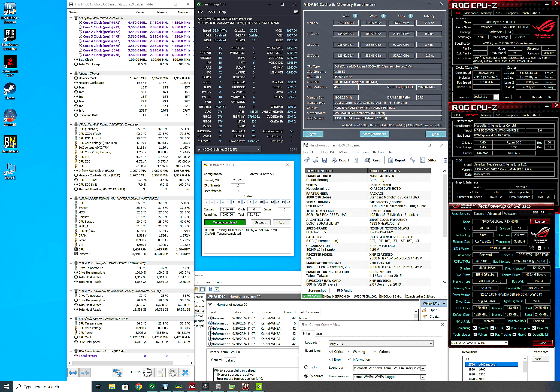Switch to the SPD tab in CPU-Z
Screen dimensions: 560x392
click(x=499, y=13)
